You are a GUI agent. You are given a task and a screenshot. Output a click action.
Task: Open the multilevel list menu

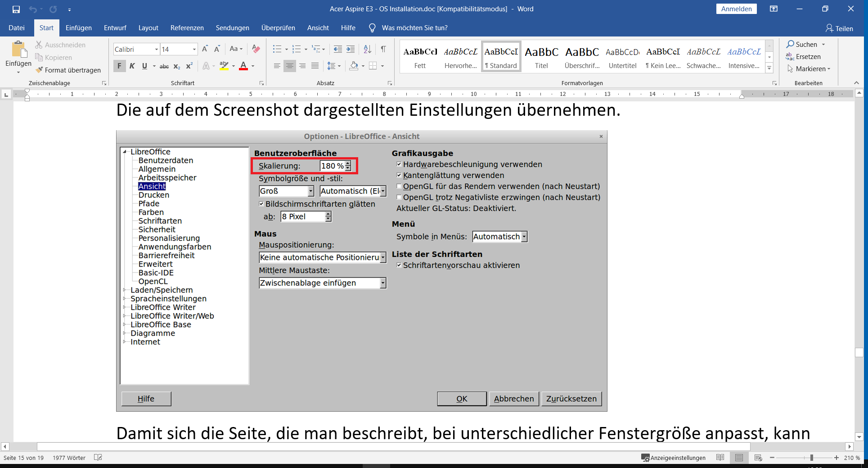click(318, 49)
